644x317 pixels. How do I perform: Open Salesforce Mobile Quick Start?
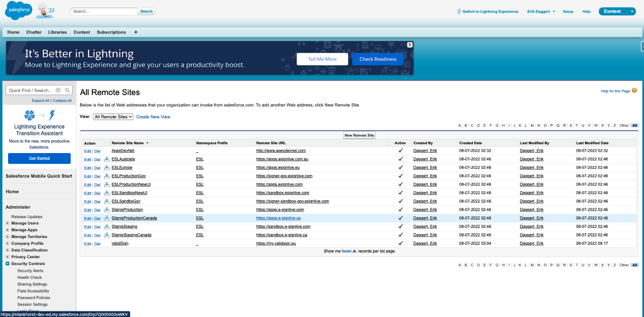(x=39, y=176)
